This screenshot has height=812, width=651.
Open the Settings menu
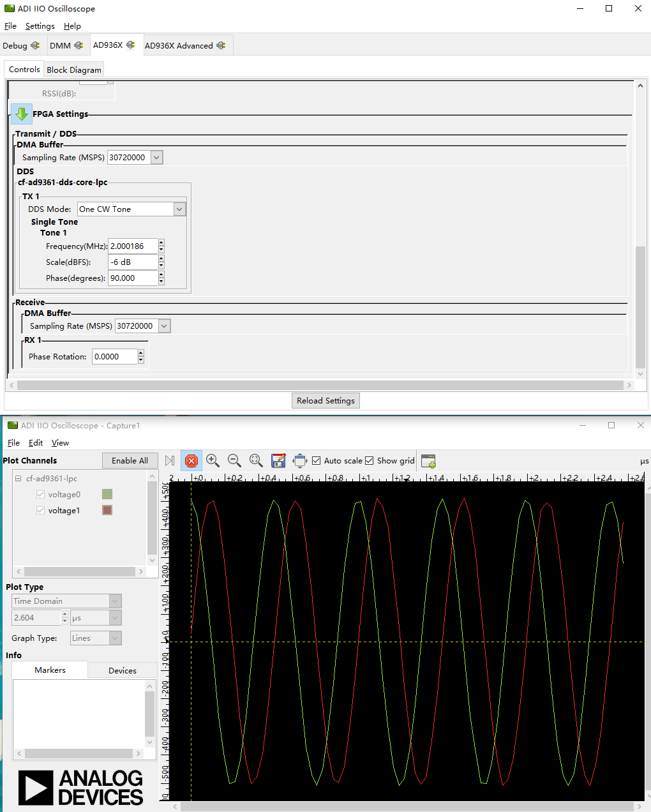[x=40, y=26]
